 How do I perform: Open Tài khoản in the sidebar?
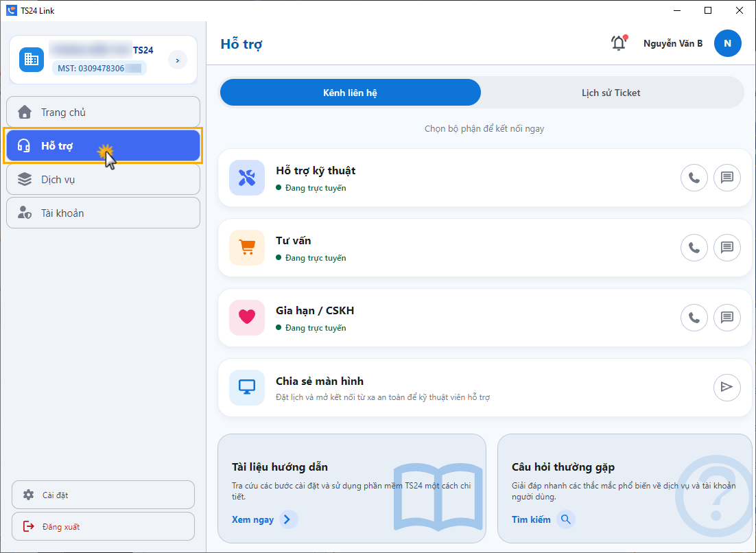[x=103, y=213]
